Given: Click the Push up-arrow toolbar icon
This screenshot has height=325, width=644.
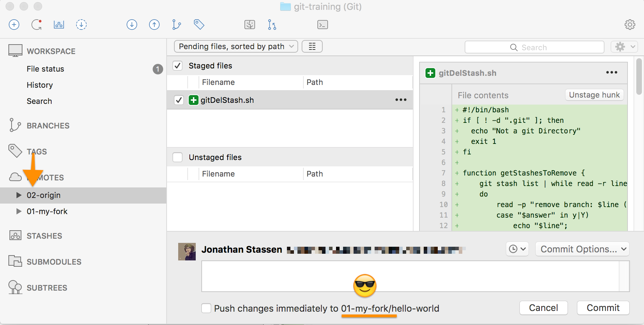Looking at the screenshot, I should coord(154,25).
